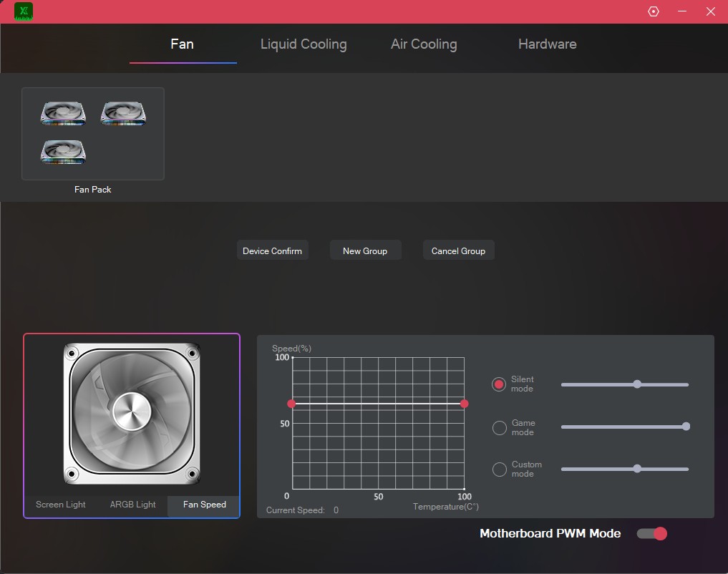Click the Silent mode speed slider
The width and height of the screenshot is (728, 574).
(625, 384)
